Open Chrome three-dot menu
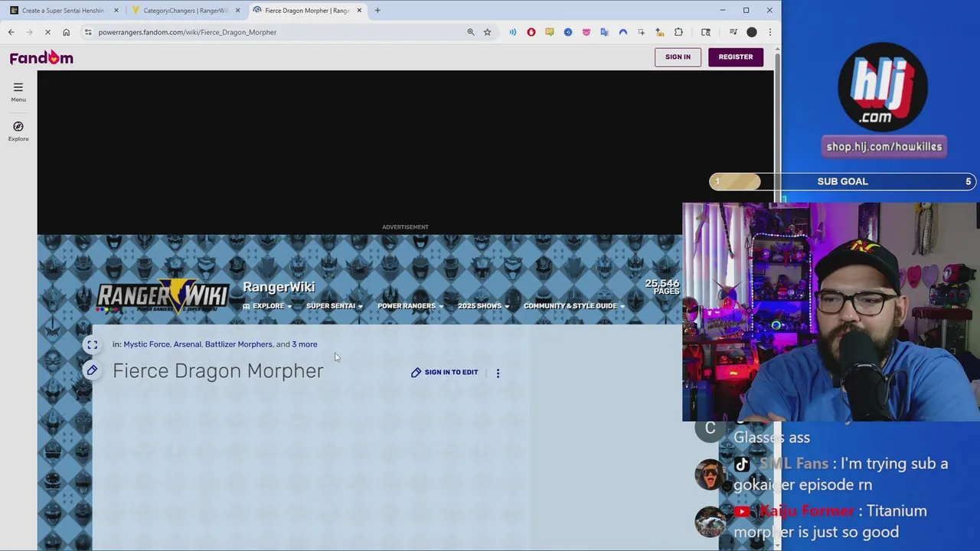This screenshot has height=551, width=980. (769, 32)
